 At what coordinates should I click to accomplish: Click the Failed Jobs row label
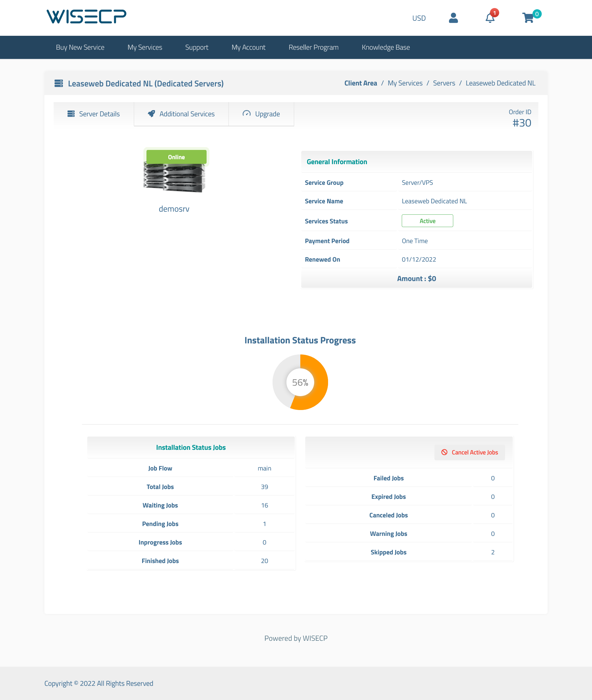pyautogui.click(x=388, y=478)
